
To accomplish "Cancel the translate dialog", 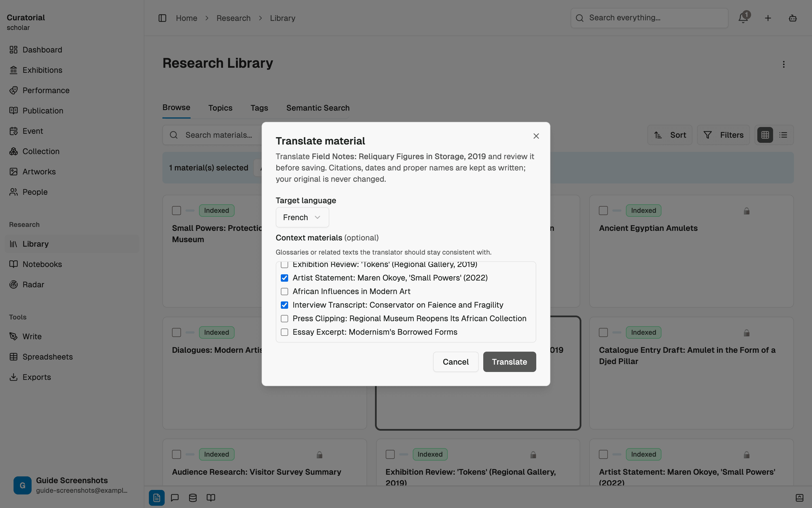I will (x=456, y=362).
